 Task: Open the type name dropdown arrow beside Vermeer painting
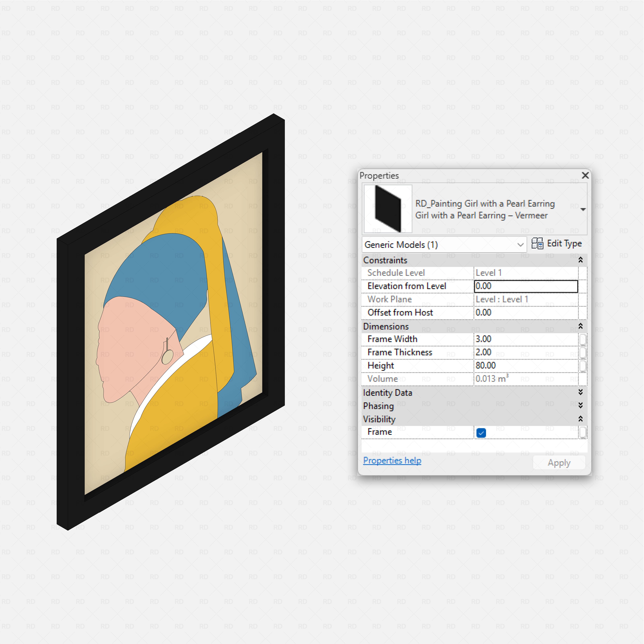coord(583,209)
